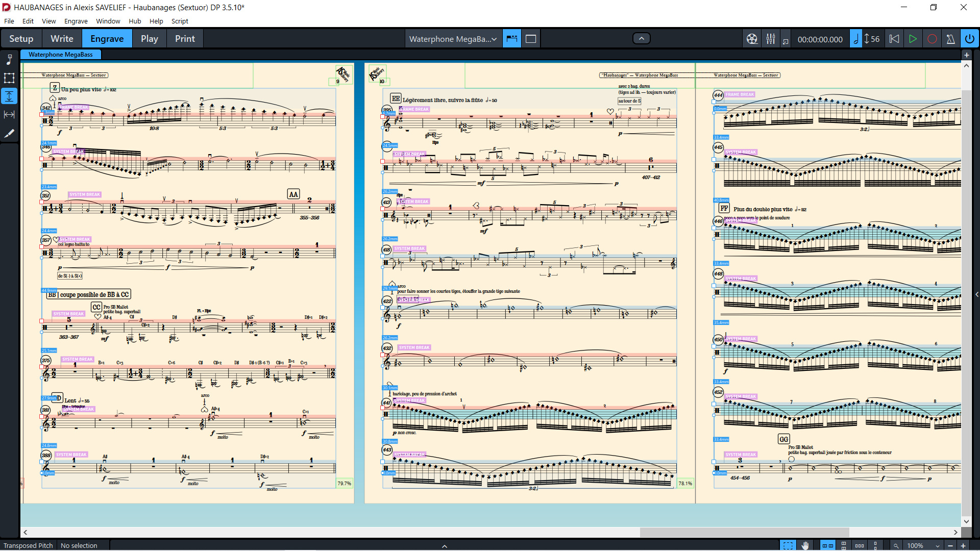
Task: Choose spreads horizontally page arrangement
Action: [827, 545]
